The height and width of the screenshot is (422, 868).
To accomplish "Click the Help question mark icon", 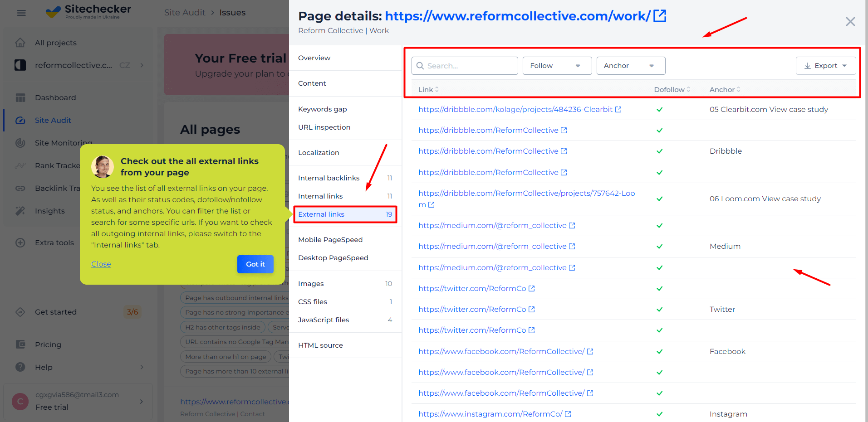I will click(20, 367).
